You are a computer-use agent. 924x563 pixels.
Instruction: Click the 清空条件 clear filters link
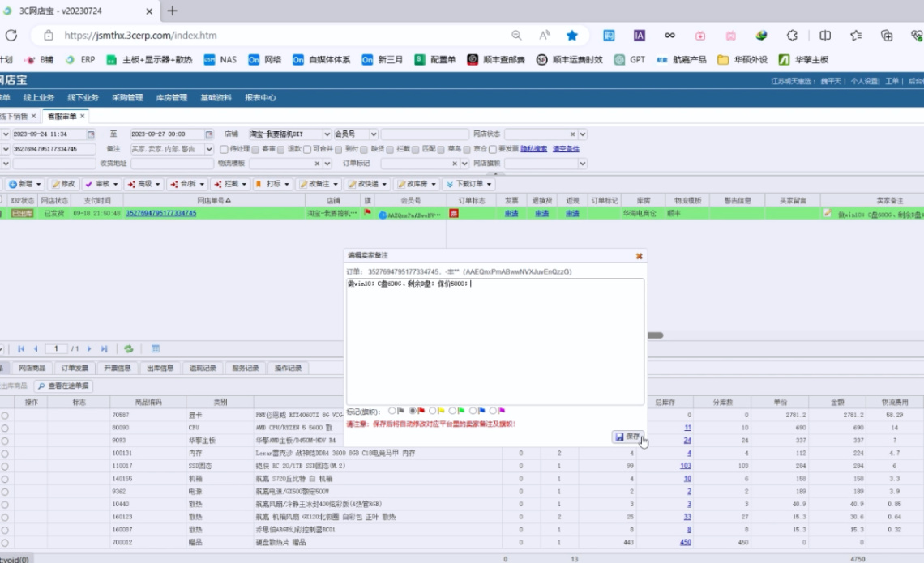click(x=566, y=149)
